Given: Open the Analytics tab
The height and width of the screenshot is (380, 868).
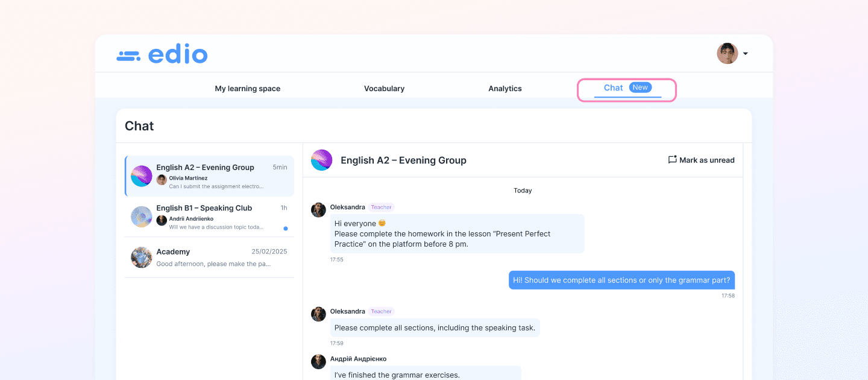Looking at the screenshot, I should [x=505, y=88].
